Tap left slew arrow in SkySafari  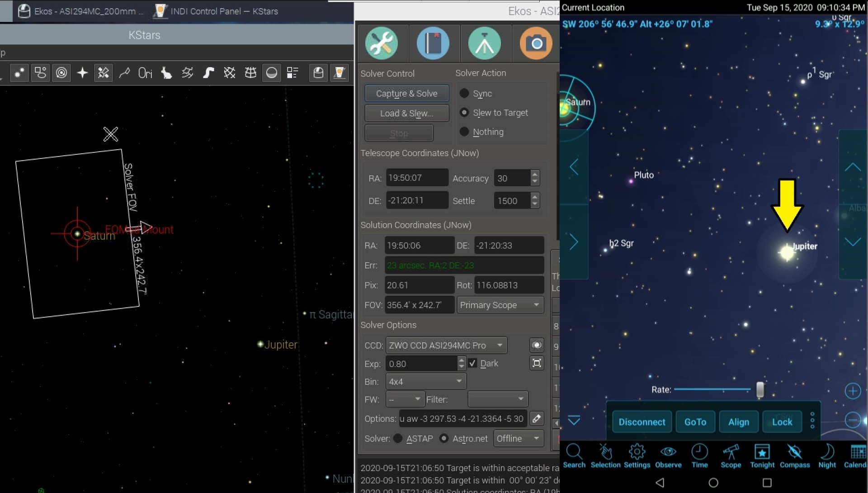(x=574, y=167)
